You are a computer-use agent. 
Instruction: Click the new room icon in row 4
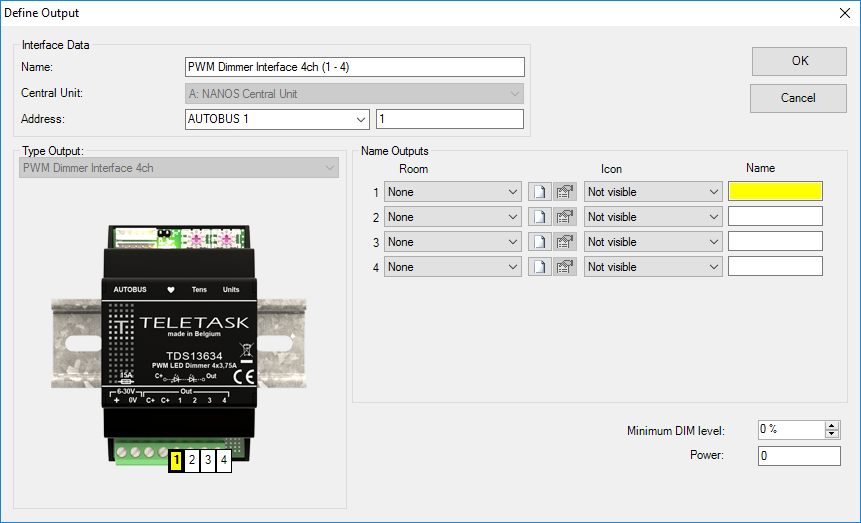540,267
